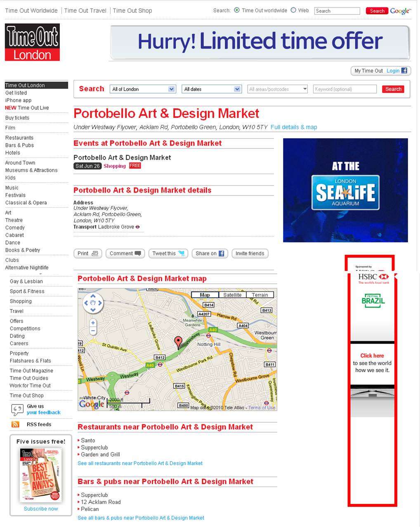This screenshot has height=527, width=420.
Task: Zoom out on the map with minus button
Action: (x=93, y=331)
